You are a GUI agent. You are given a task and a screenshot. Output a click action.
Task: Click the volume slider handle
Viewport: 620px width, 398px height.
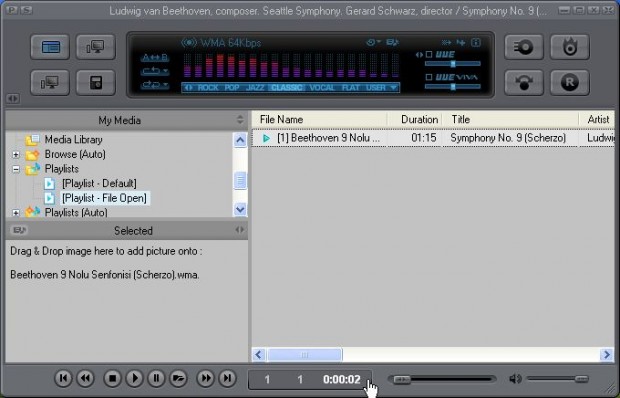581,379
